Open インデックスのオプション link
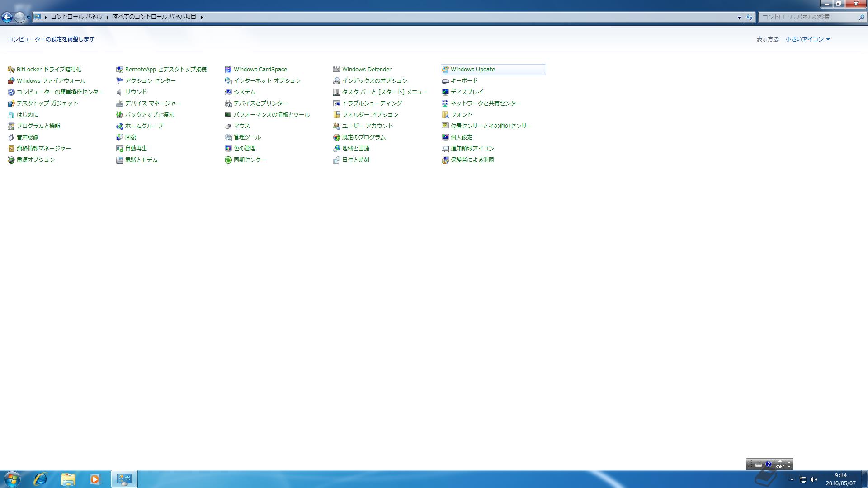This screenshot has width=868, height=488. 375,81
